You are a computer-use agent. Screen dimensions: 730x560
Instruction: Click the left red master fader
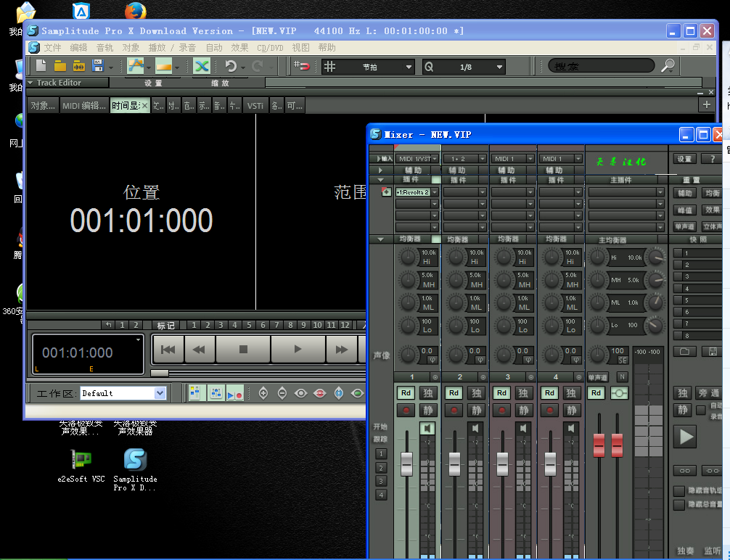click(599, 445)
